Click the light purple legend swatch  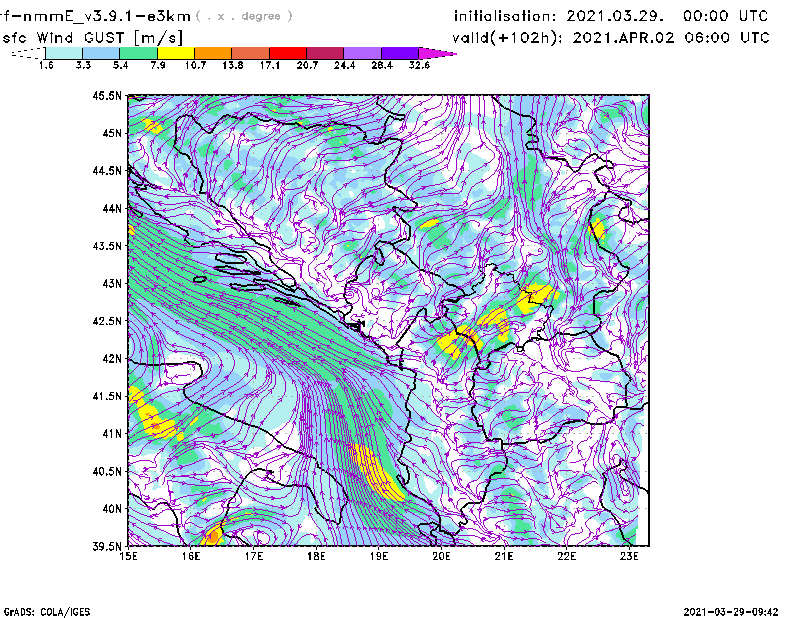(363, 53)
